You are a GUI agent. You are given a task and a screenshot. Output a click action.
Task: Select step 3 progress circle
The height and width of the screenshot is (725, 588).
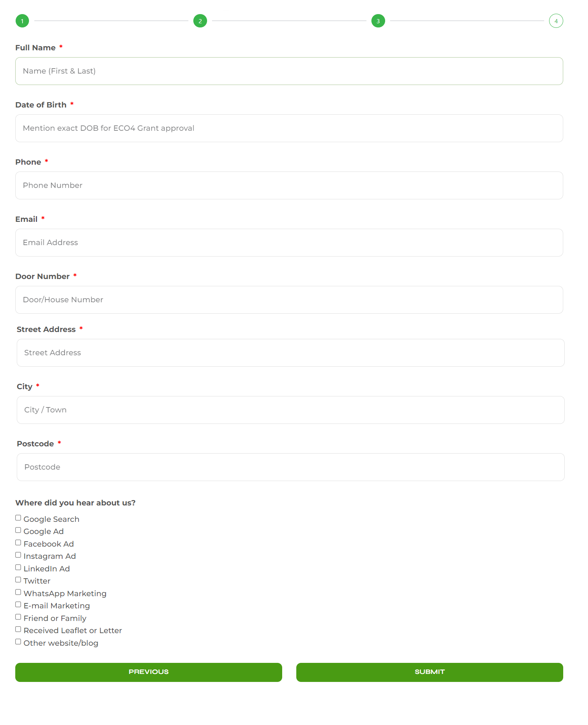coord(378,21)
